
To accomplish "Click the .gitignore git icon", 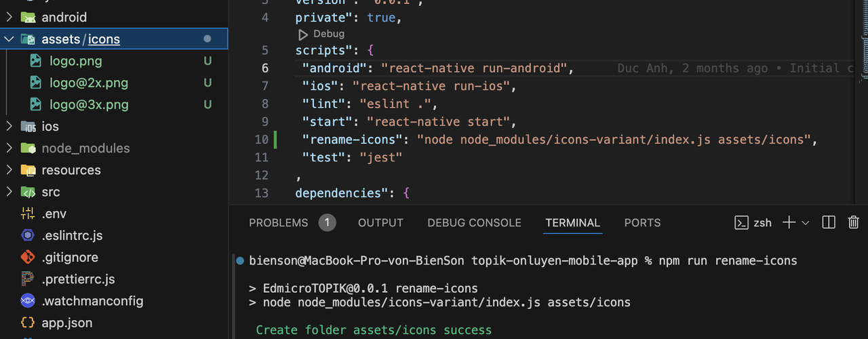I will [28, 257].
